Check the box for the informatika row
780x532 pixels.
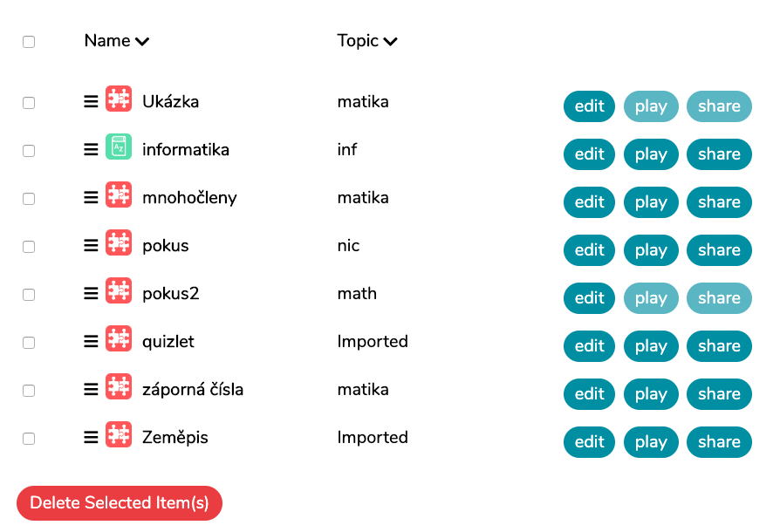pos(29,151)
